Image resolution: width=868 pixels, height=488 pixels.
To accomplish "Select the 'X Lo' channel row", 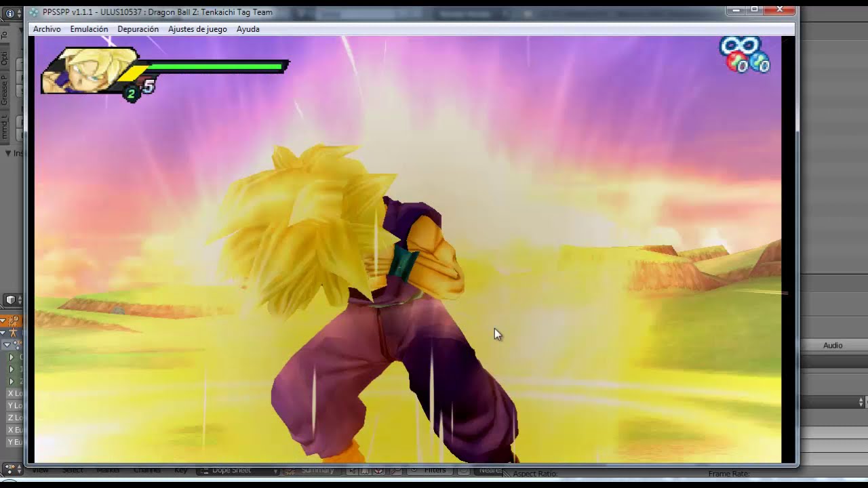I will pos(14,394).
